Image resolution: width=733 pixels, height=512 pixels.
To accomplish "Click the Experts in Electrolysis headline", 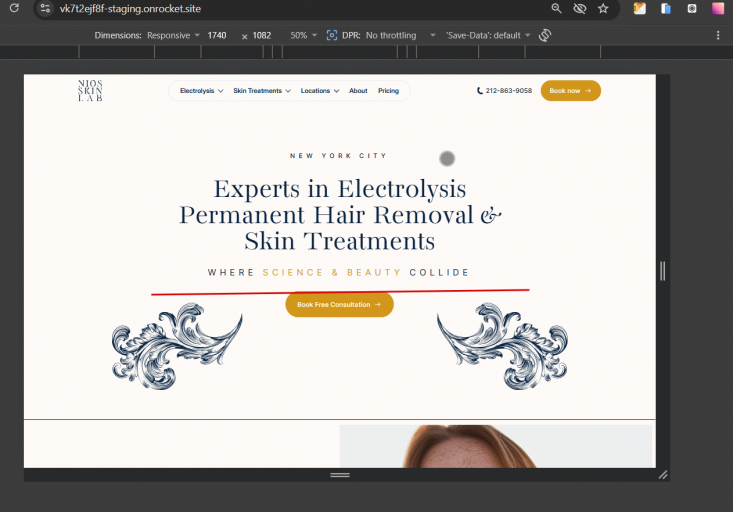I will (x=340, y=215).
